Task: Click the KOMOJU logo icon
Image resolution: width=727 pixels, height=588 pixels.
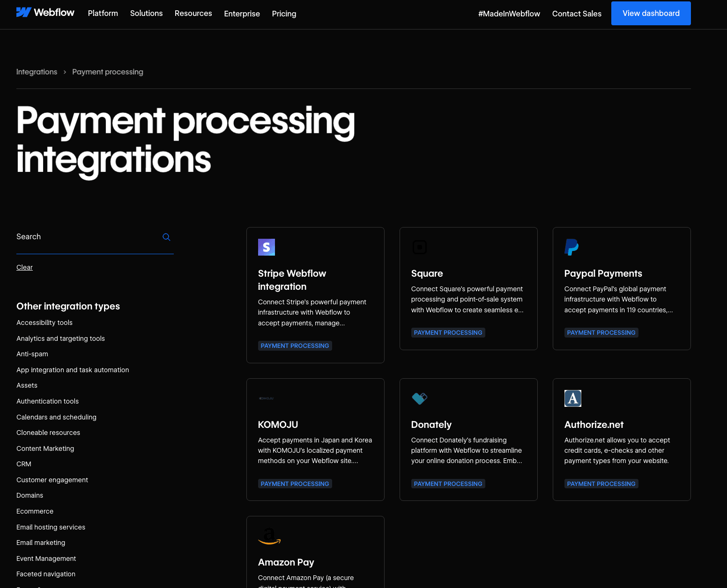Action: 267,398
